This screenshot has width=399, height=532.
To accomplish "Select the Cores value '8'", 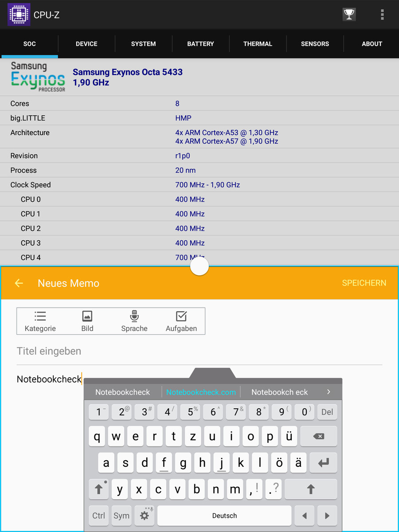I will tap(177, 103).
